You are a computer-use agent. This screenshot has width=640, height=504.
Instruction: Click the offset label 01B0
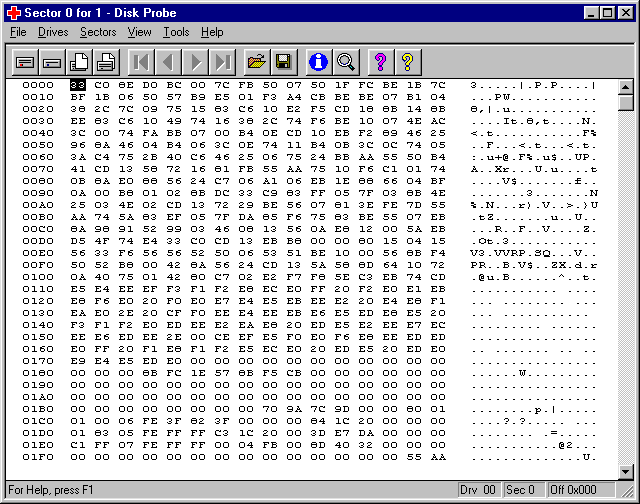click(x=38, y=409)
